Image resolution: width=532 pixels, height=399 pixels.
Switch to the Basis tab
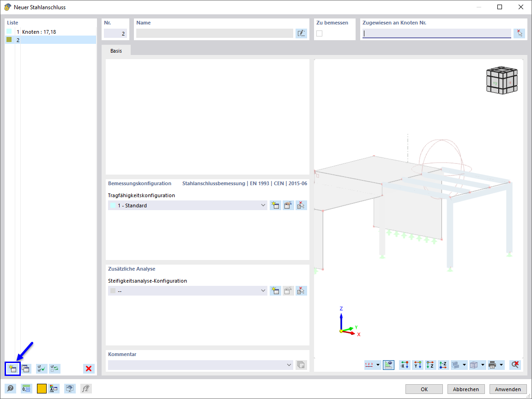[x=116, y=50]
